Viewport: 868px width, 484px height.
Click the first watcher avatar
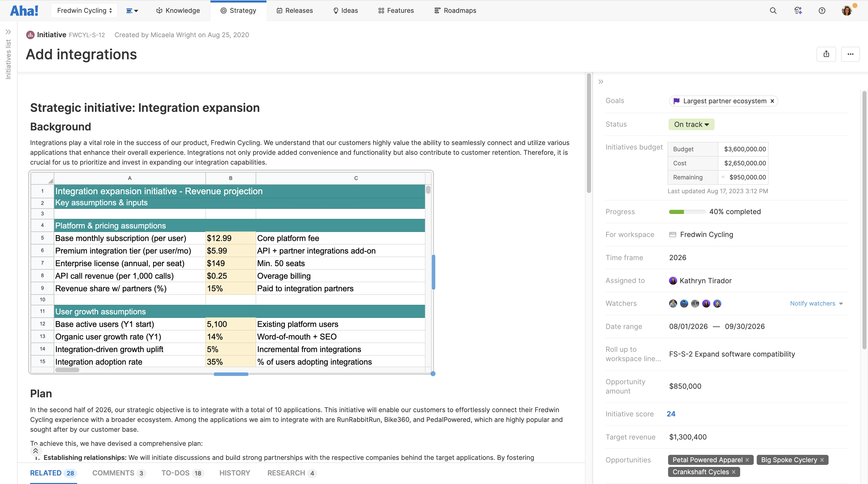coord(673,304)
